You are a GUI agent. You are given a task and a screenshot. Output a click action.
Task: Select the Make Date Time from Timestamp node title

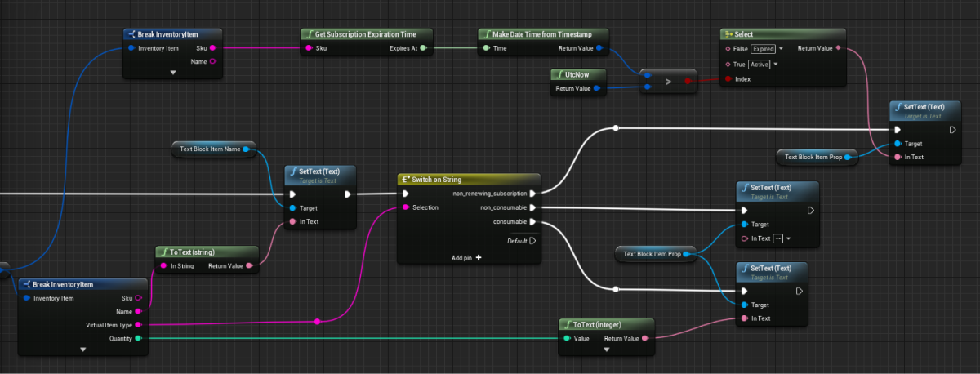tap(542, 34)
